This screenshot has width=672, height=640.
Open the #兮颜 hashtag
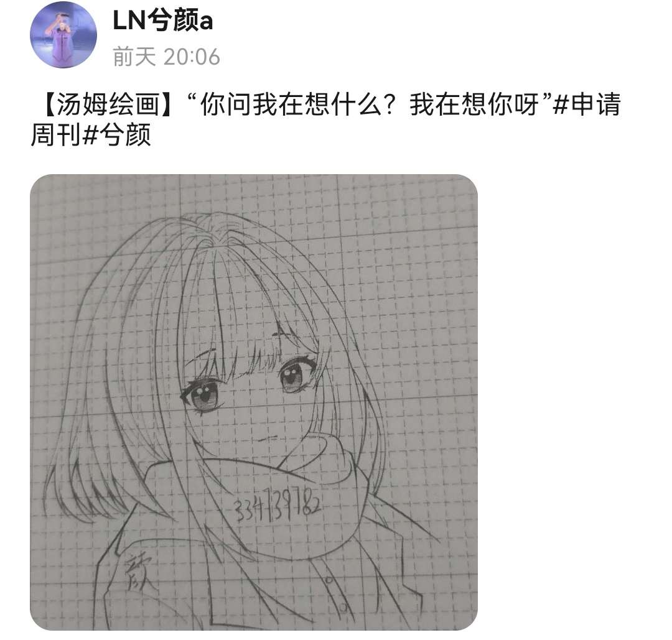(x=116, y=135)
